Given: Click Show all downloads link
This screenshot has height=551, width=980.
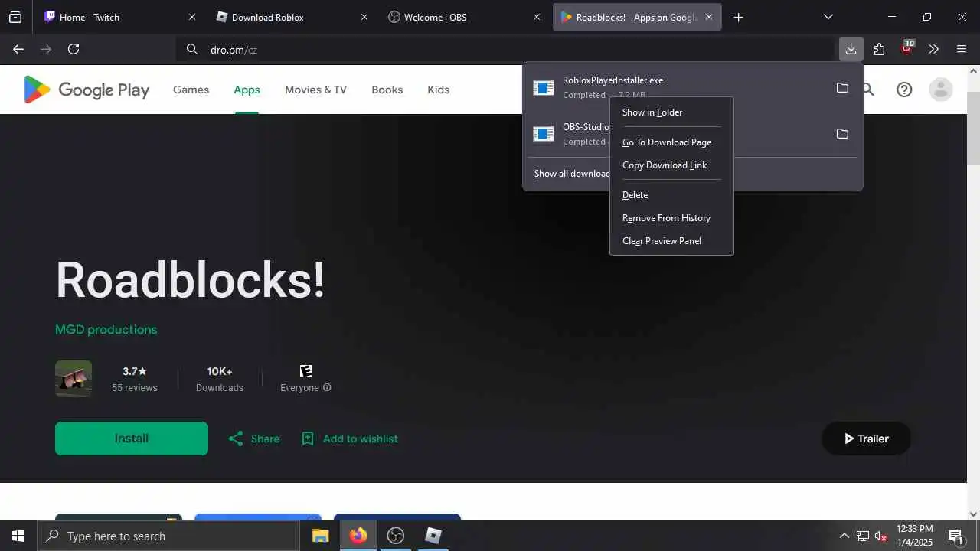Looking at the screenshot, I should tap(573, 174).
